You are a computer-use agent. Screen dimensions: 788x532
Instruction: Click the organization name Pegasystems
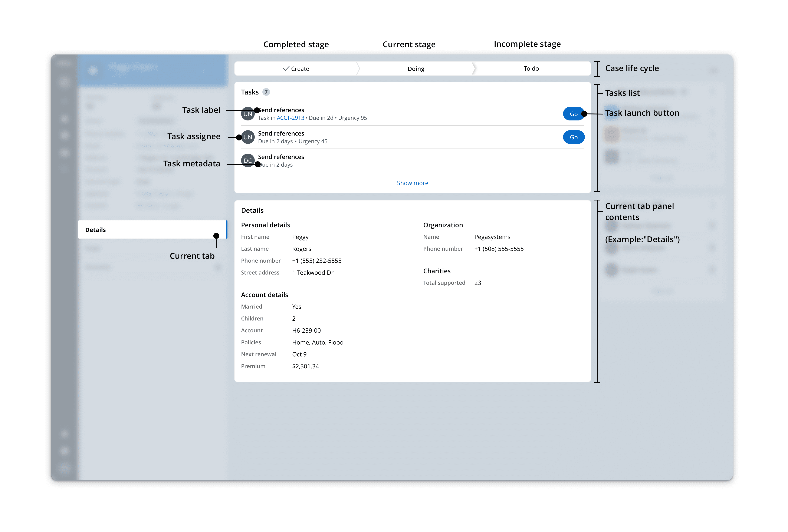coord(492,237)
